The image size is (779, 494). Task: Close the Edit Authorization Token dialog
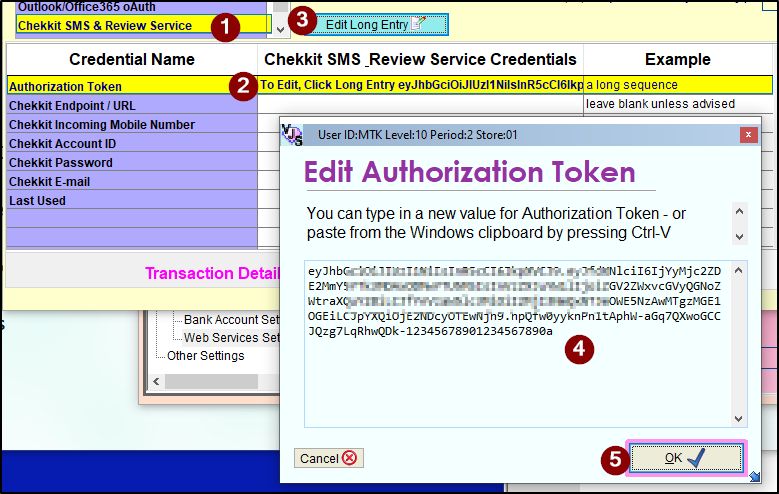748,135
